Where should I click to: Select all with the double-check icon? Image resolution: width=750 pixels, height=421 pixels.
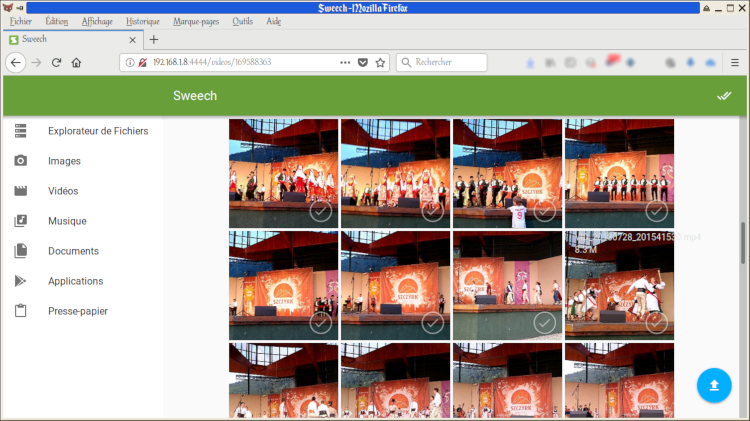pyautogui.click(x=724, y=96)
